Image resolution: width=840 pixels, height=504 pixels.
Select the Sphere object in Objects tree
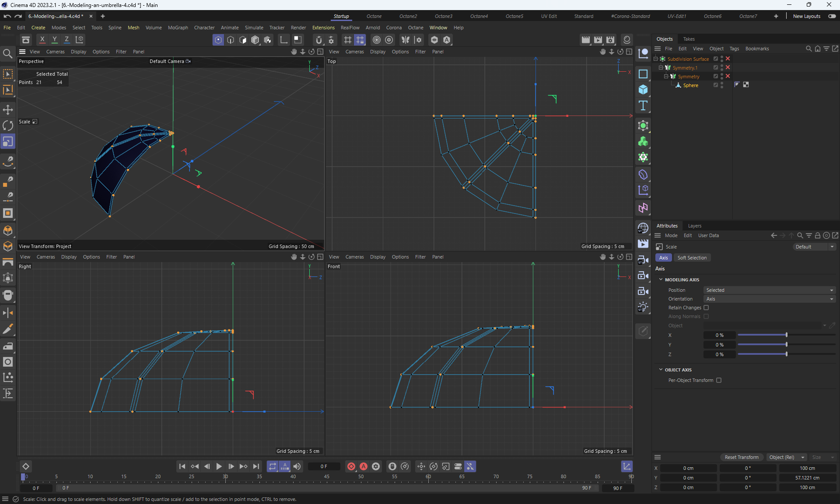click(x=690, y=85)
